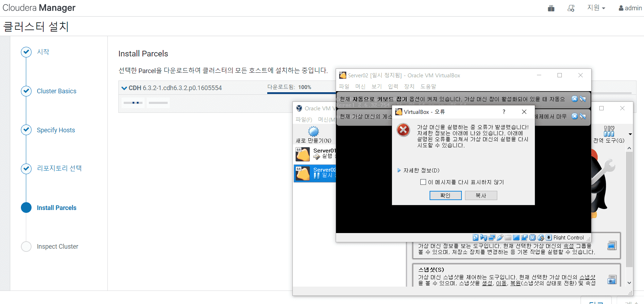Click overlapping screens icon in Server02 status bar

(524, 238)
